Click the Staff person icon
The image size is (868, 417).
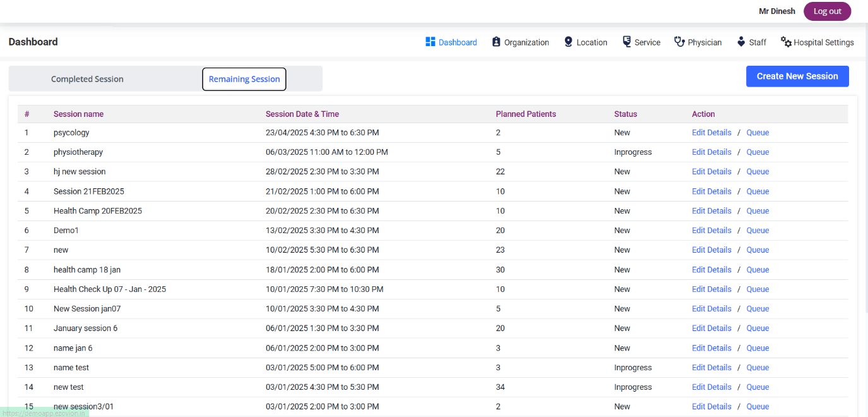point(741,42)
